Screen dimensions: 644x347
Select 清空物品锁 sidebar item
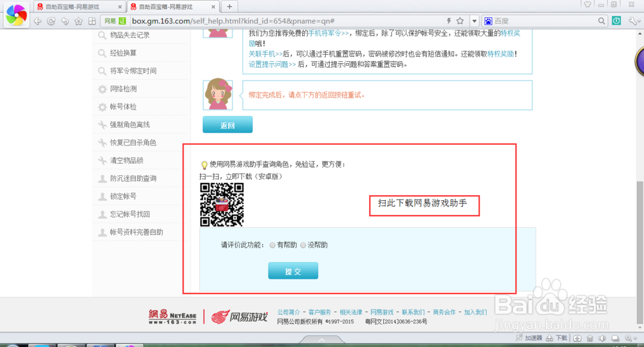pos(126,160)
